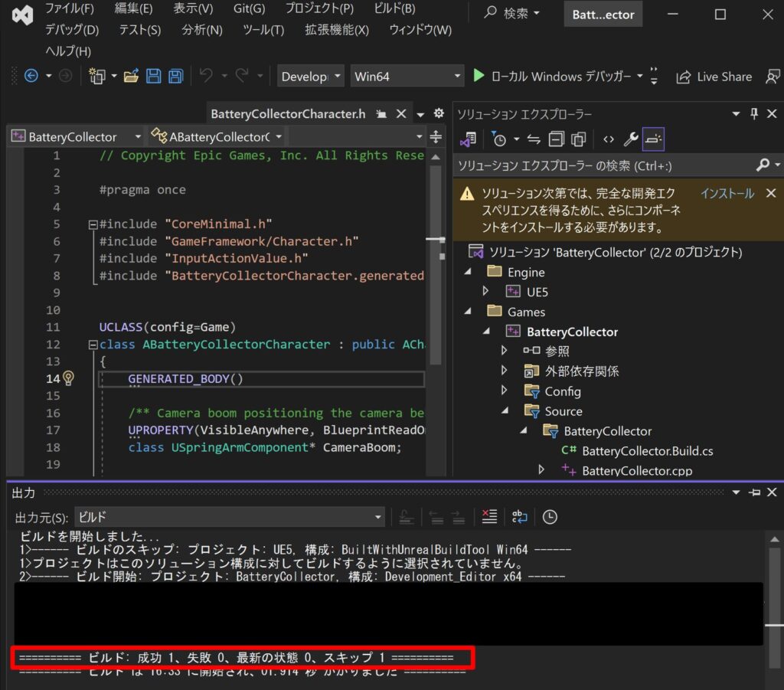
Task: Collapse the Games folder node
Action: click(x=468, y=311)
